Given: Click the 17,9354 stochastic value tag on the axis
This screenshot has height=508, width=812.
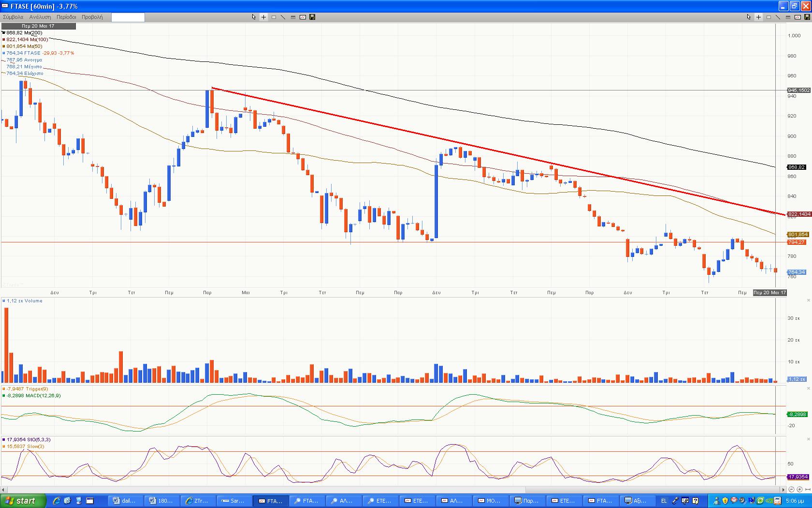Looking at the screenshot, I should click(x=798, y=477).
